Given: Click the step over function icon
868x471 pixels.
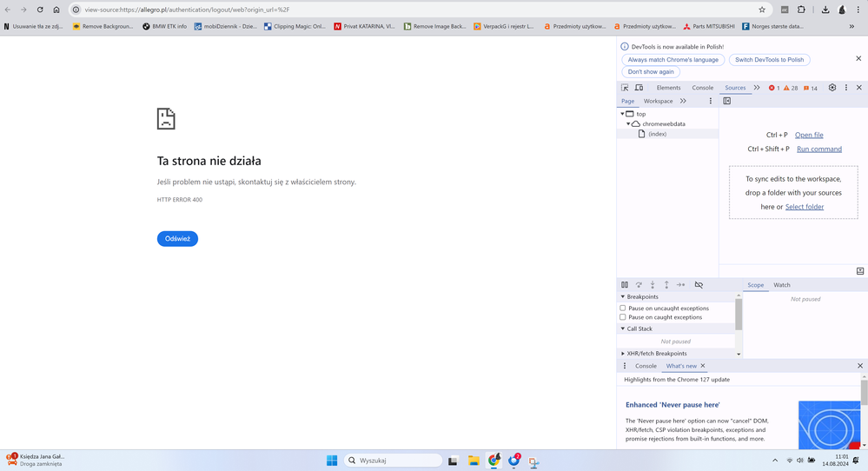Looking at the screenshot, I should coord(639,285).
